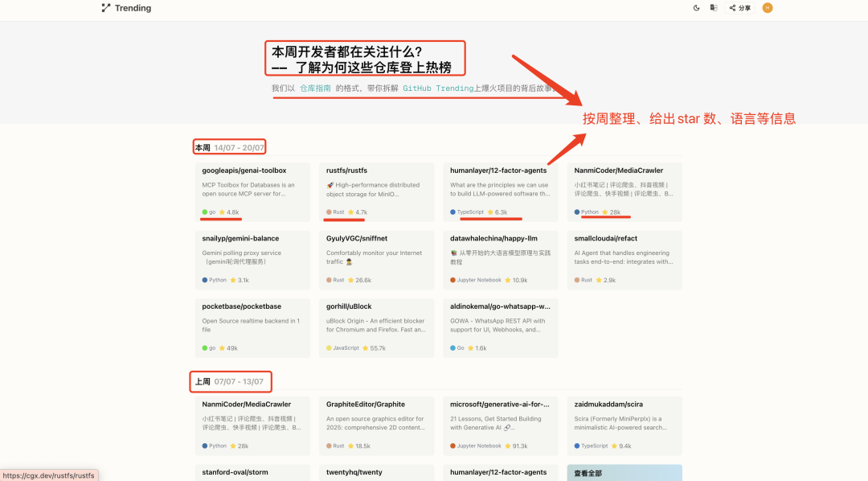868x481 pixels.
Task: Open aldinokemal/go-whatsapp-w... repository title
Action: tap(501, 306)
